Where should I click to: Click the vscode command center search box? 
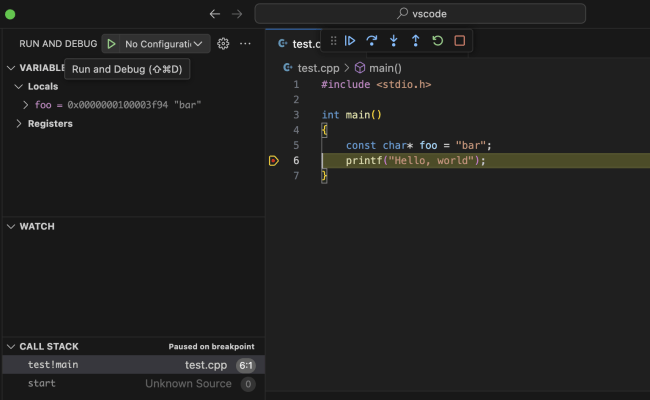[x=420, y=14]
